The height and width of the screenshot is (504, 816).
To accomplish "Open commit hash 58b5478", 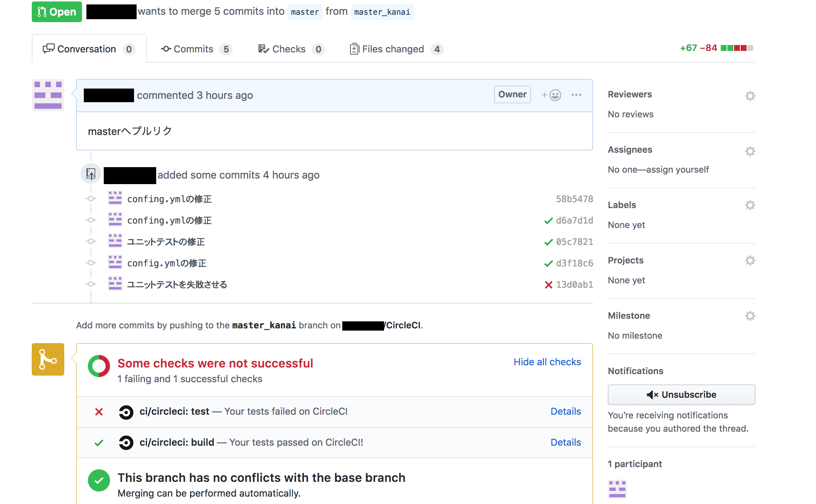I will 574,199.
